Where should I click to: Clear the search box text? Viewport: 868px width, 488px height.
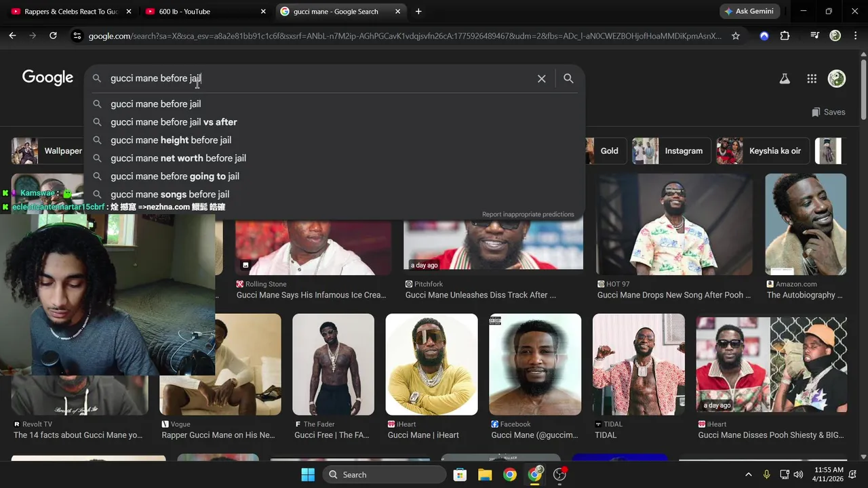point(541,79)
